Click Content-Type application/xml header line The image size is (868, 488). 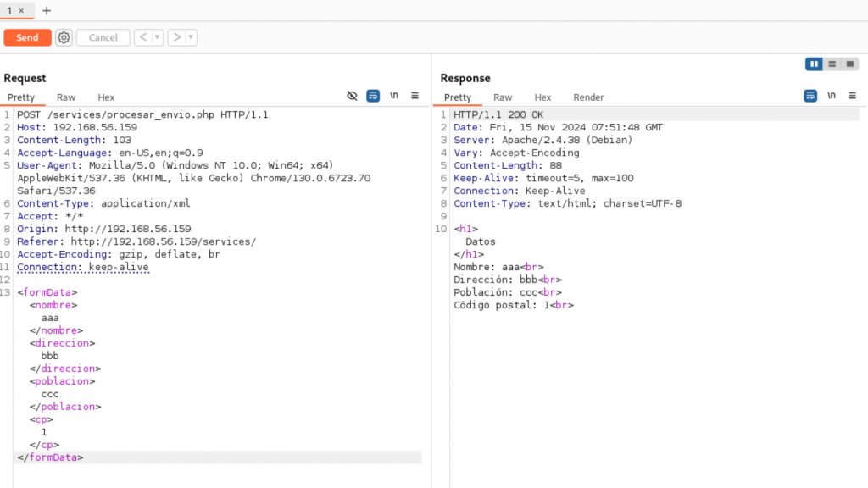pyautogui.click(x=103, y=203)
